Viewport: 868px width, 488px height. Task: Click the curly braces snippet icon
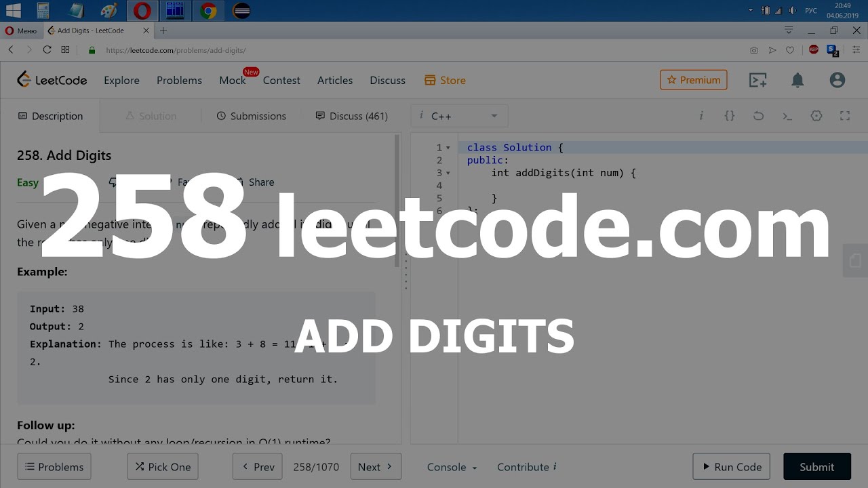point(730,116)
